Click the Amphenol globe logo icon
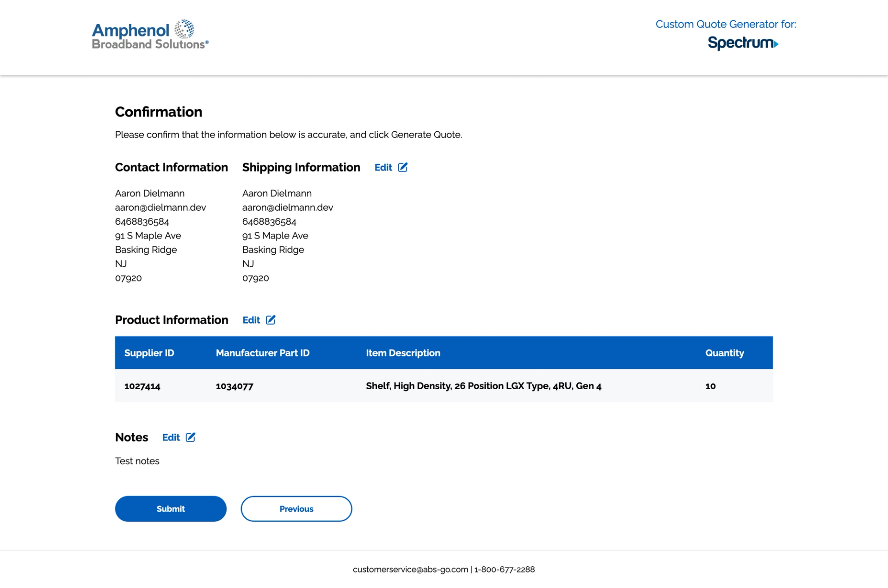The image size is (888, 588). pos(184,29)
